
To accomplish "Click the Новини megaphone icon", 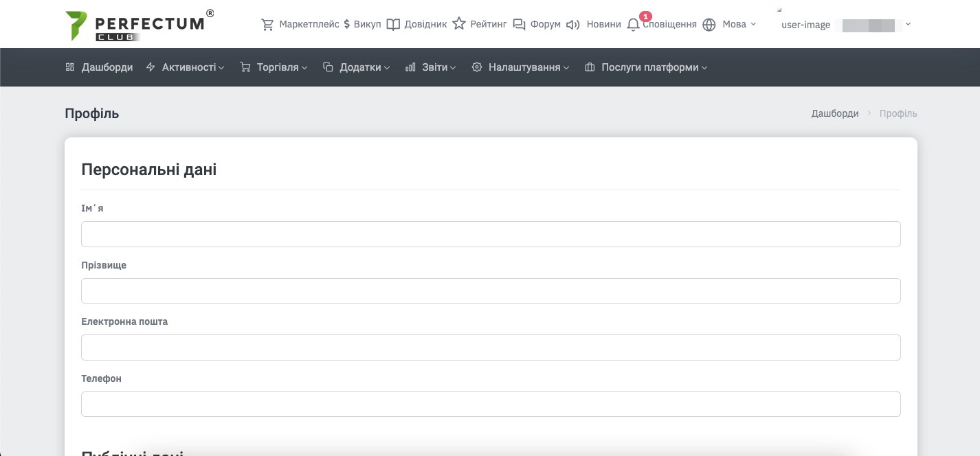I will [572, 25].
